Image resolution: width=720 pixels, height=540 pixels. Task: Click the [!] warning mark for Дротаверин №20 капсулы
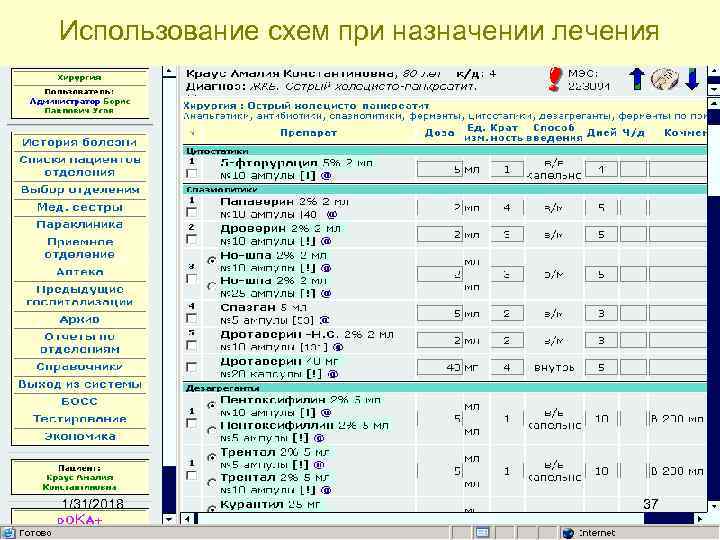coord(315,374)
